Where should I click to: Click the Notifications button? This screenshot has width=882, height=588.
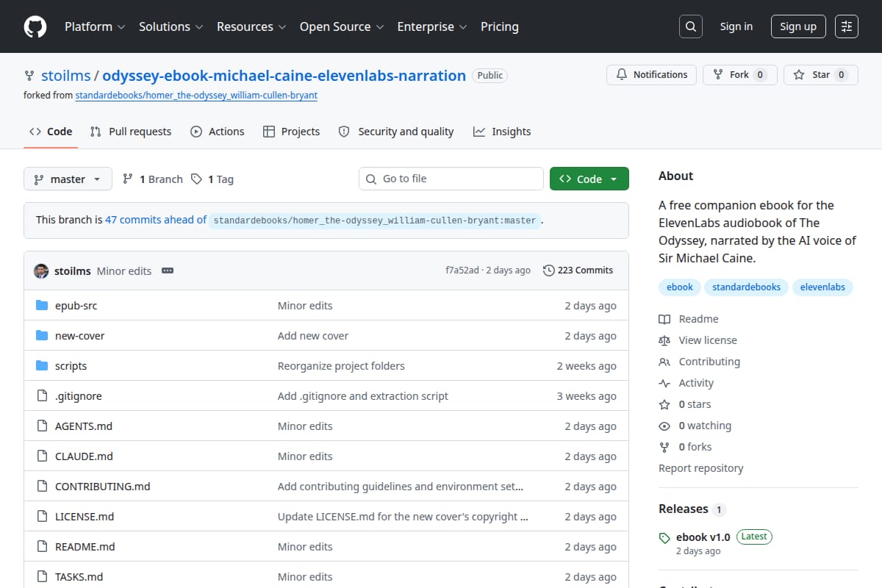pyautogui.click(x=651, y=74)
